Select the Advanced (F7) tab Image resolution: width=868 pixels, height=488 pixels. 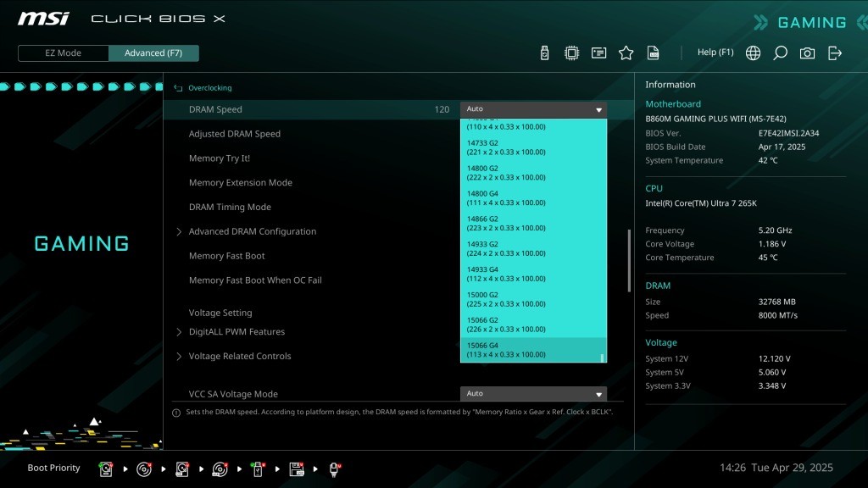click(153, 53)
